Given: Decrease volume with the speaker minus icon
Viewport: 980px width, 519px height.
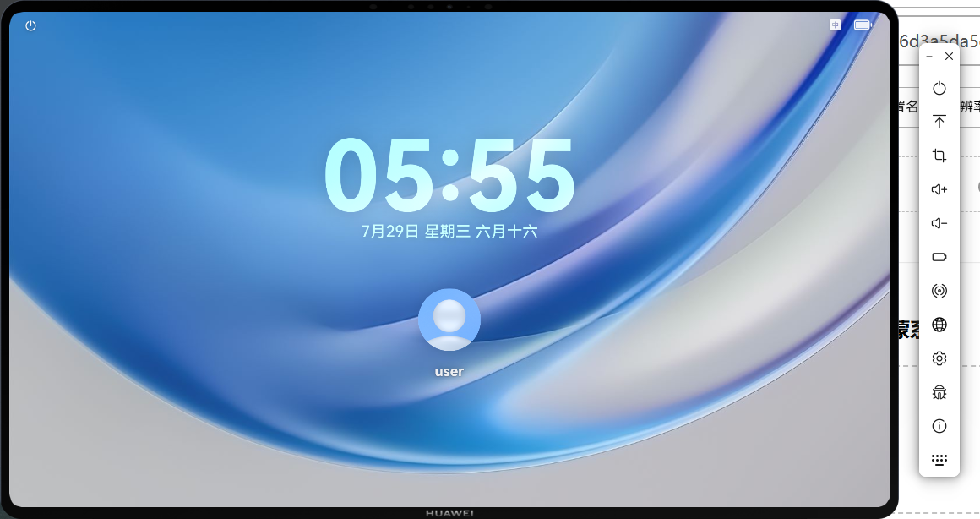Looking at the screenshot, I should pos(939,223).
